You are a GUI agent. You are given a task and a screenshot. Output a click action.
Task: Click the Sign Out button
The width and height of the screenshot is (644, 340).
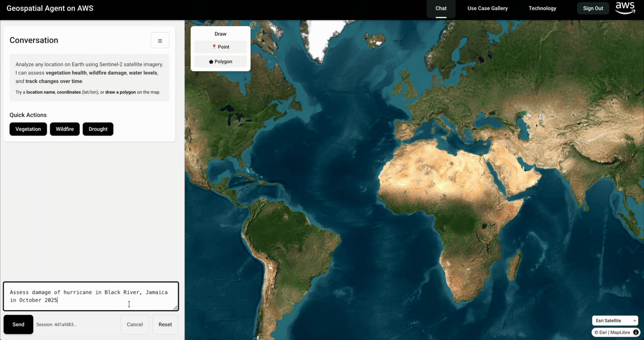click(x=593, y=8)
